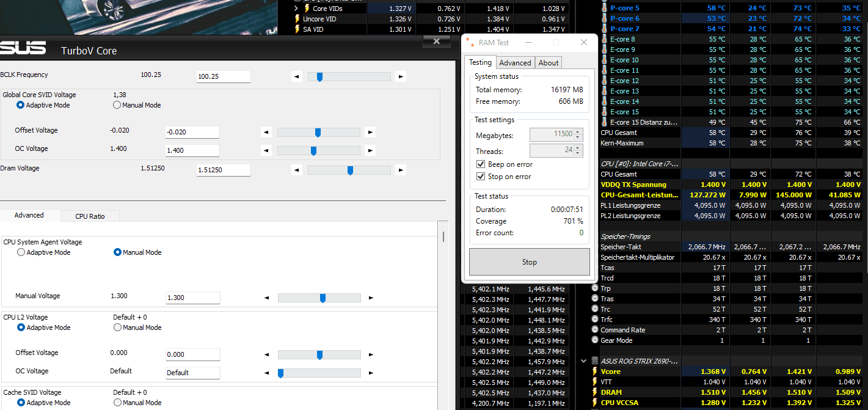
Task: Click the thermometer icon beside E-core 15 Distanz
Action: [604, 122]
